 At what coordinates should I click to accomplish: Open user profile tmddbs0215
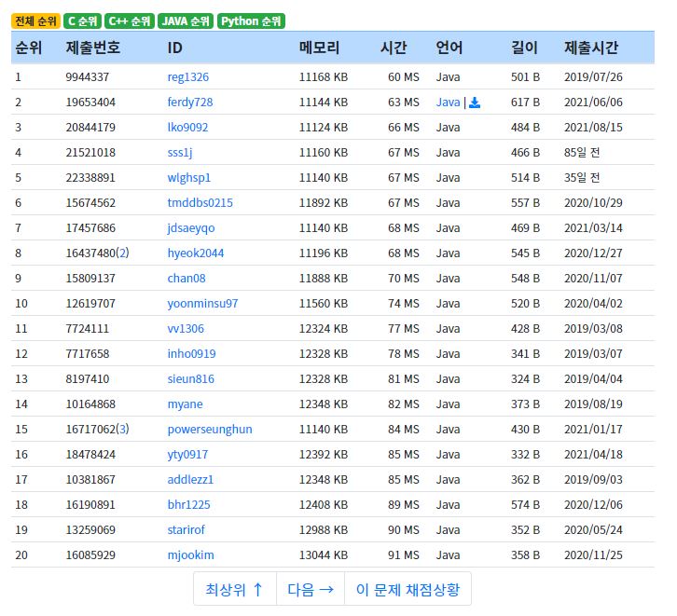pos(200,203)
